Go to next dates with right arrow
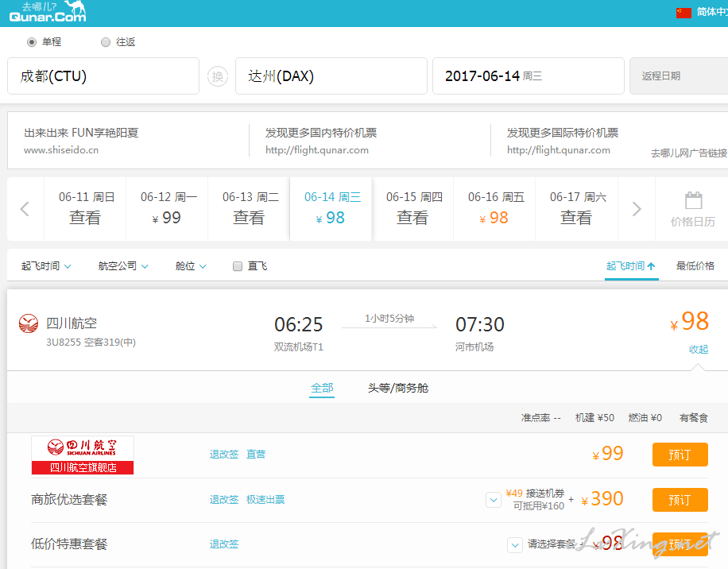728x569 pixels. tap(637, 209)
